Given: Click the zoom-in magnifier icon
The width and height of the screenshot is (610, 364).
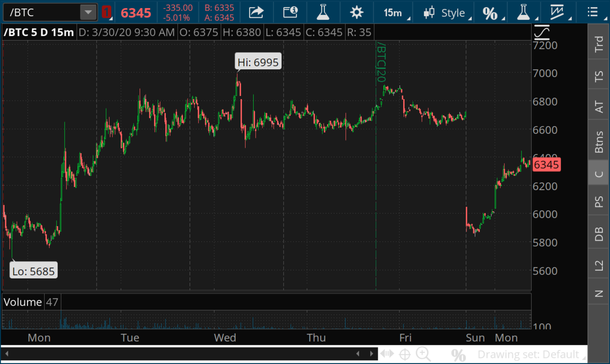Looking at the screenshot, I should (x=422, y=354).
